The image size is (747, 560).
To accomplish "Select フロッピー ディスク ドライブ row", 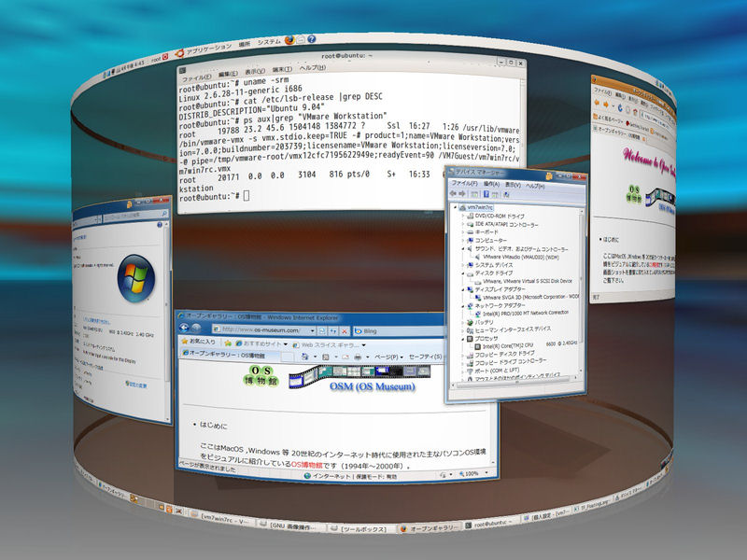I will [x=500, y=354].
